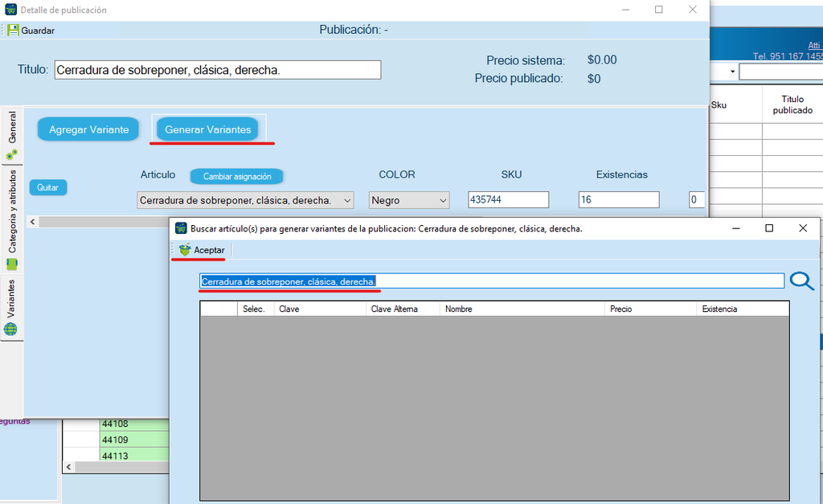The image size is (823, 504).
Task: Click the Guardar label in the toolbar
Action: [x=38, y=31]
